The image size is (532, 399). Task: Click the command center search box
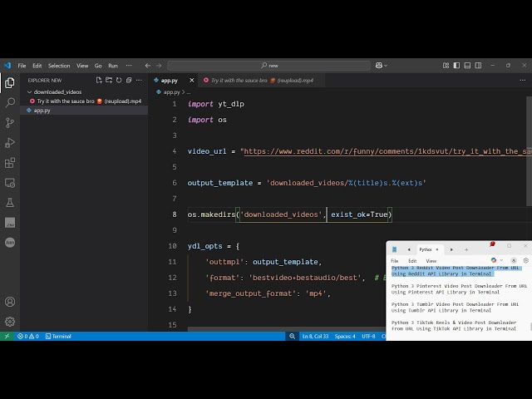[268, 66]
